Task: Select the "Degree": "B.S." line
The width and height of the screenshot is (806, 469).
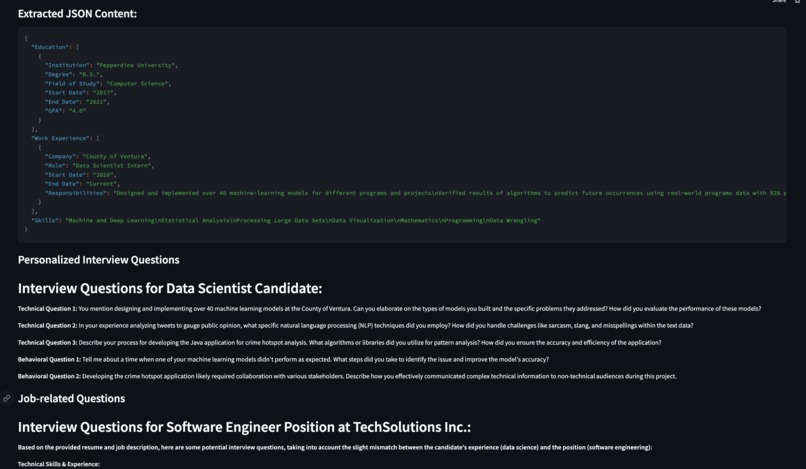Action: pyautogui.click(x=74, y=75)
